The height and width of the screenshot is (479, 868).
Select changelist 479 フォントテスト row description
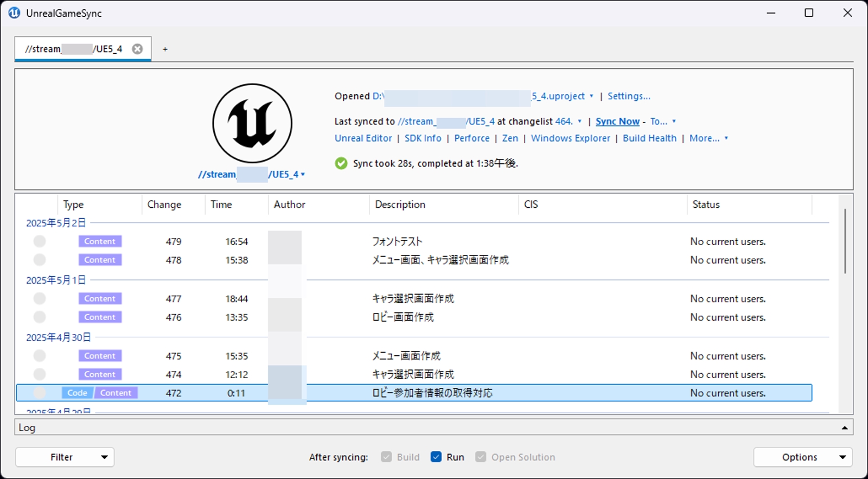397,241
